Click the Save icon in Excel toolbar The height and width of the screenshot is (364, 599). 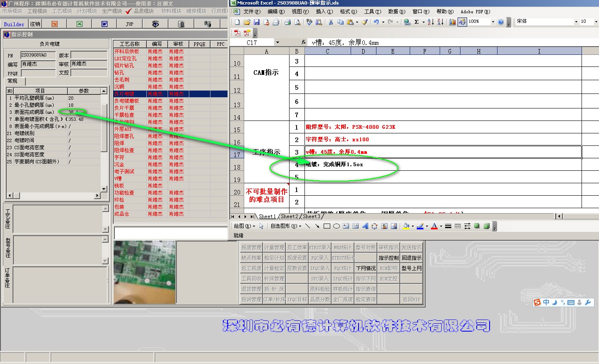click(x=256, y=22)
